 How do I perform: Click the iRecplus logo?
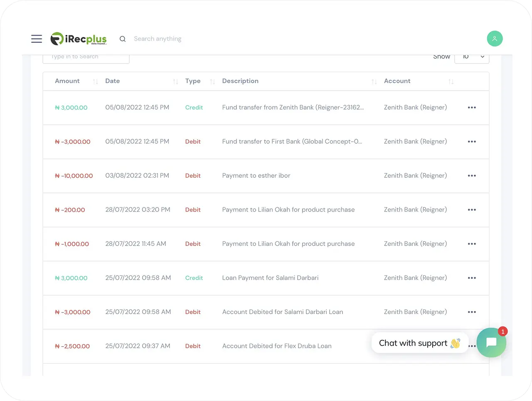click(x=79, y=39)
